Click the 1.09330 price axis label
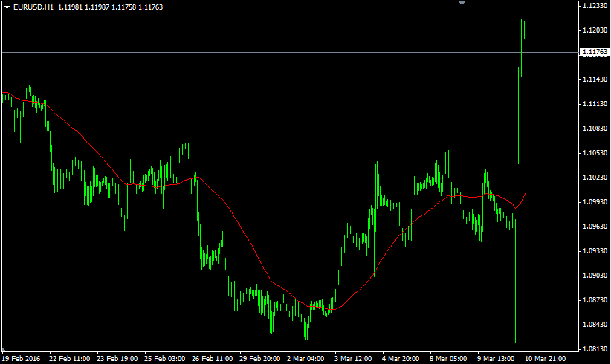Image resolution: width=611 pixels, height=364 pixels. [x=595, y=250]
